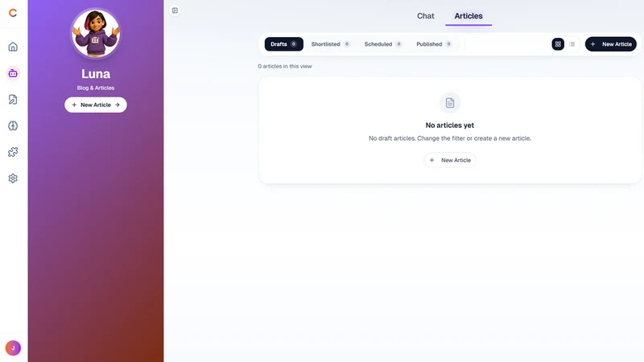Screen dimensions: 644x362
Task: Show Shortlisted articles filter
Action: tap(330, 44)
